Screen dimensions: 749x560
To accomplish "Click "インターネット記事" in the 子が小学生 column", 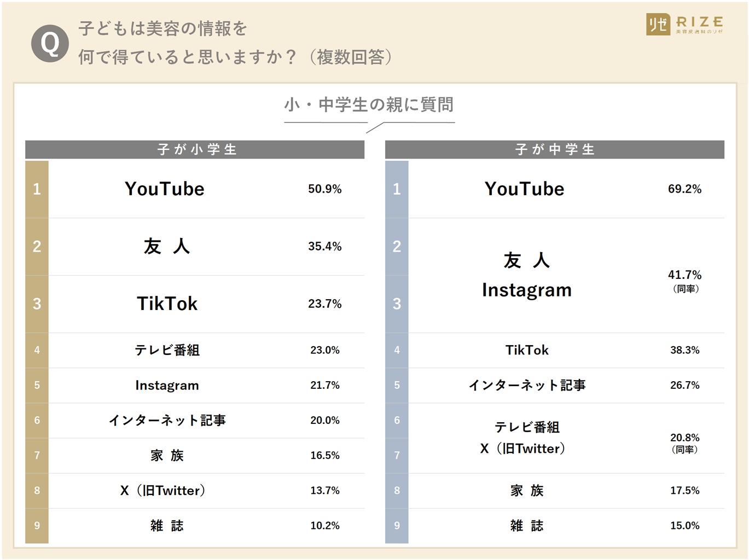I will coord(167,420).
